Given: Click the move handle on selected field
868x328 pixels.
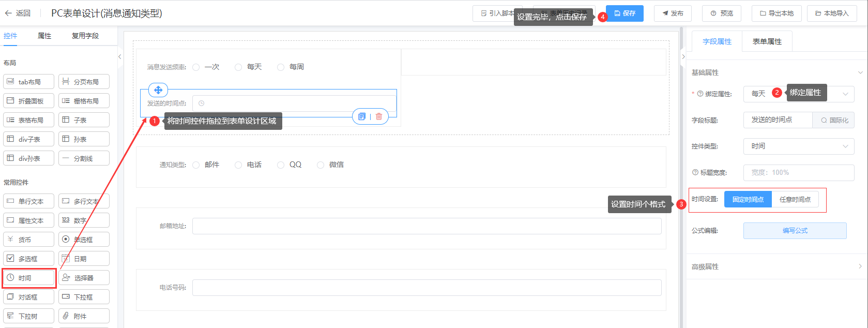Looking at the screenshot, I should coord(158,90).
